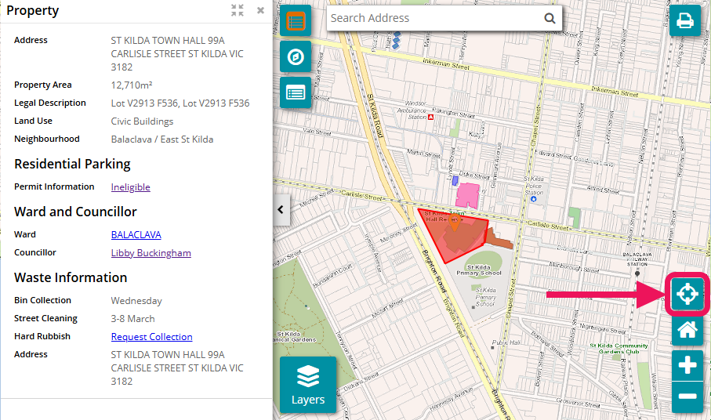Close the Property panel
The height and width of the screenshot is (420, 711).
click(x=260, y=11)
